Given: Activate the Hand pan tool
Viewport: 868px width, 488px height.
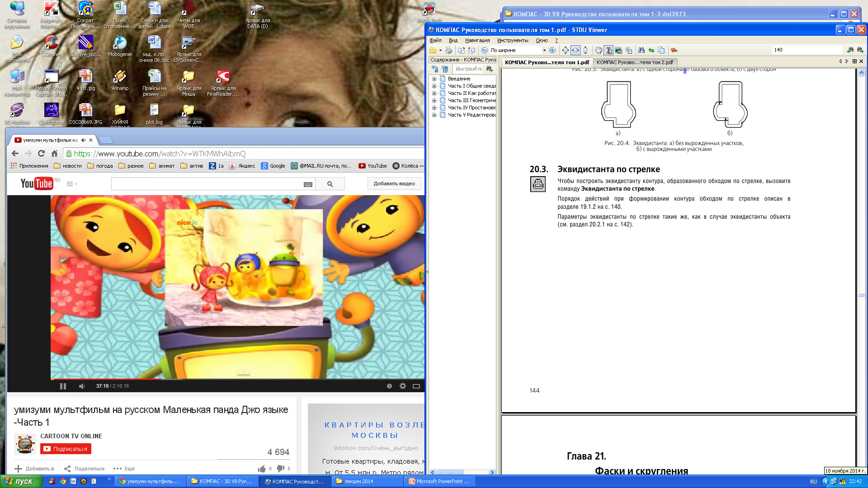Looking at the screenshot, I should click(599, 50).
